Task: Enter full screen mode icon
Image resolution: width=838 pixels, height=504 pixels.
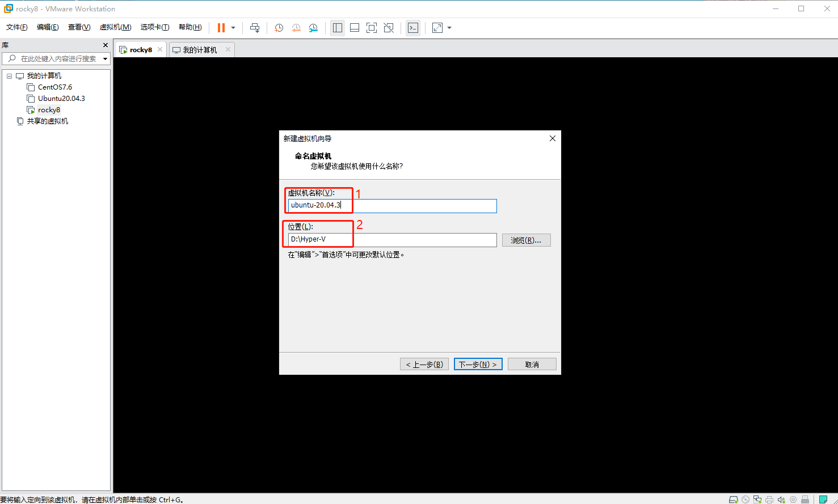Action: click(x=372, y=28)
